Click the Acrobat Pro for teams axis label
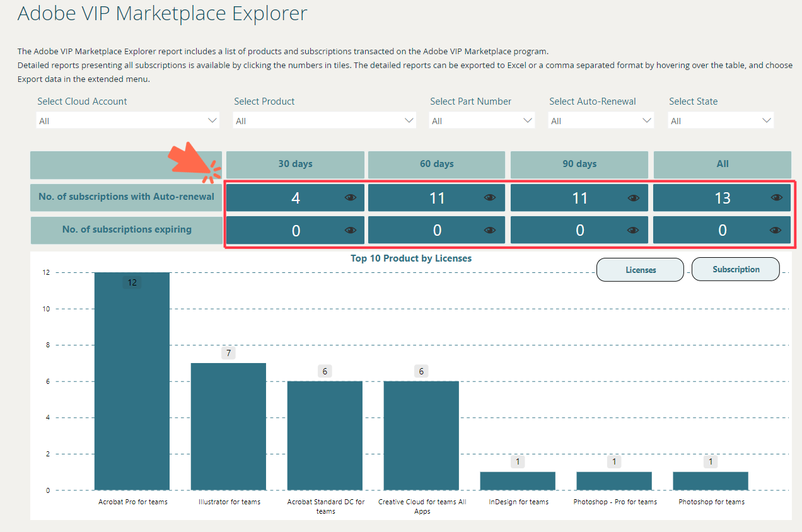The width and height of the screenshot is (802, 532). [x=133, y=502]
